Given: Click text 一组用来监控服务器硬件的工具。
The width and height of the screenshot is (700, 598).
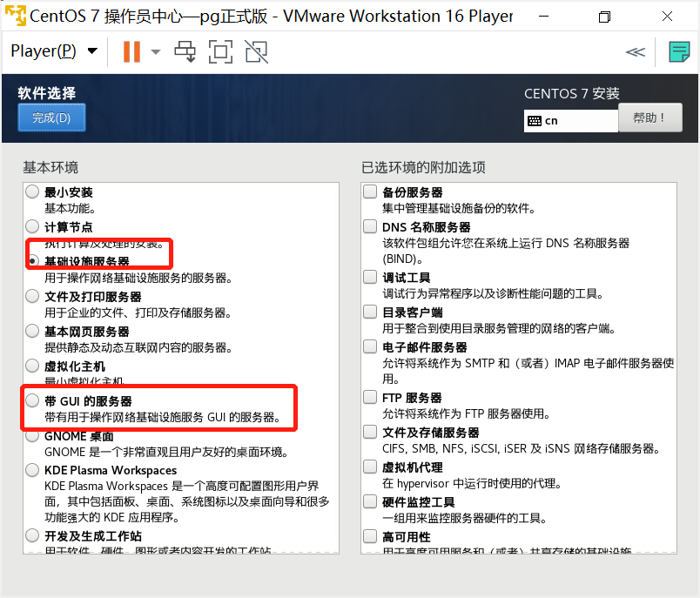Looking at the screenshot, I should [x=465, y=518].
